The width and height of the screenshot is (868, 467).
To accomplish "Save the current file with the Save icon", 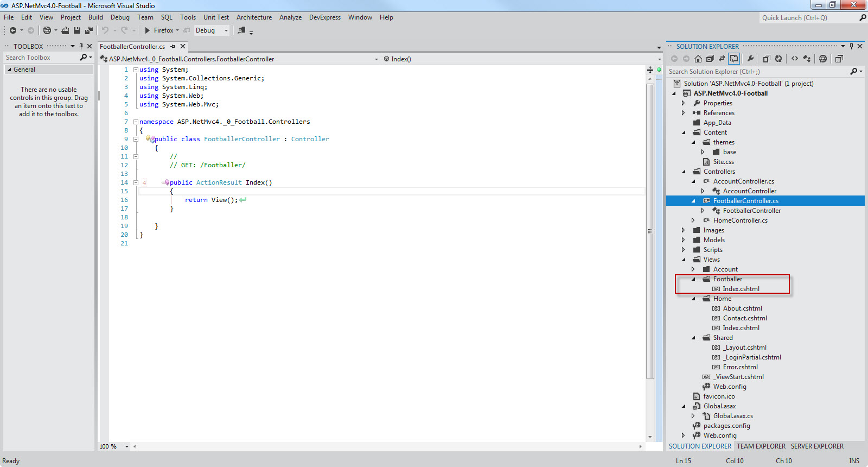I will (x=77, y=30).
